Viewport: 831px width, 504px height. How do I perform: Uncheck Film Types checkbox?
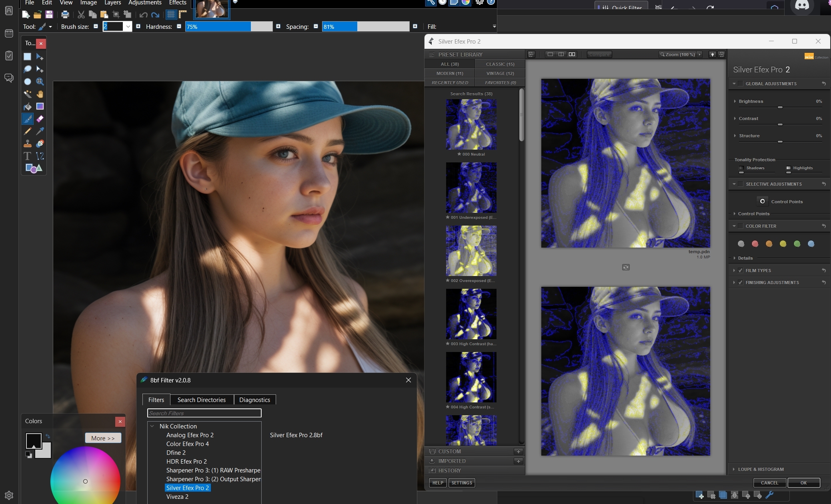click(x=741, y=270)
